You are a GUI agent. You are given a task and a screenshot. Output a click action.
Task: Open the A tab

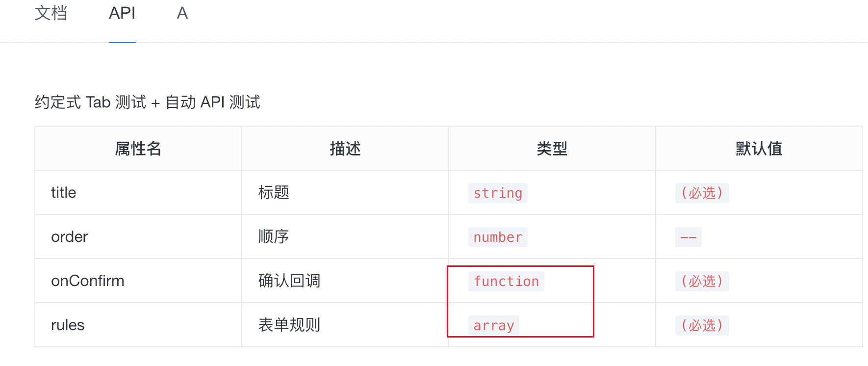[x=182, y=13]
